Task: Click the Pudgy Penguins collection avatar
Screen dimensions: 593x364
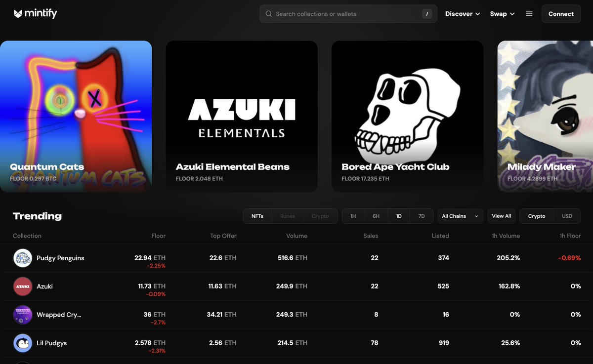Action: point(23,258)
